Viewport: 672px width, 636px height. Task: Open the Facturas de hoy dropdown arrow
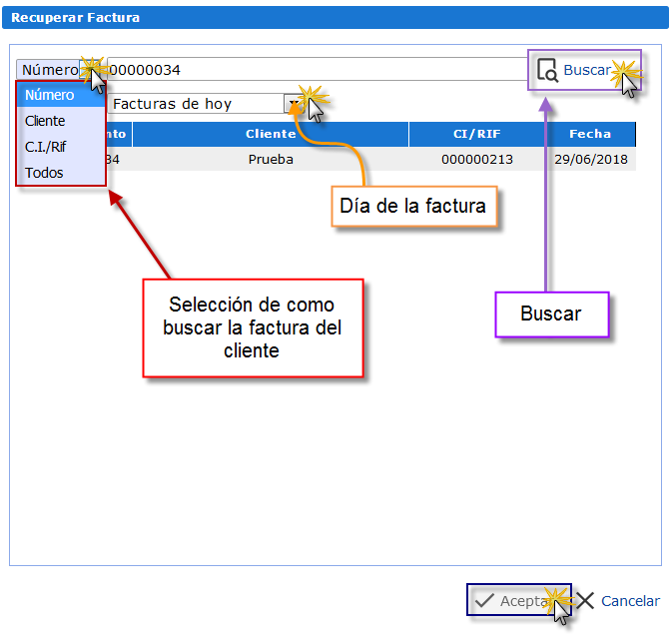(x=293, y=103)
